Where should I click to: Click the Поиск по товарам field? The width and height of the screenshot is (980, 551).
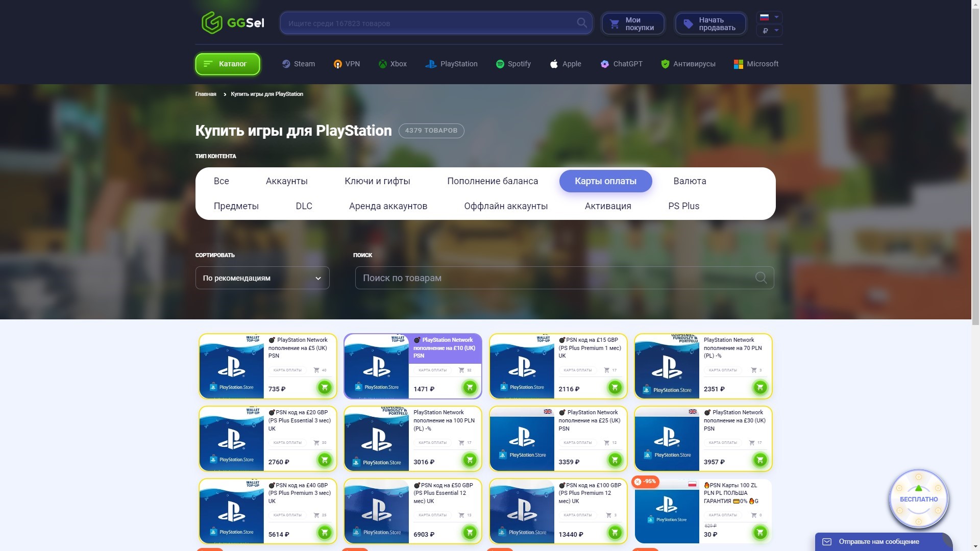[x=564, y=278]
